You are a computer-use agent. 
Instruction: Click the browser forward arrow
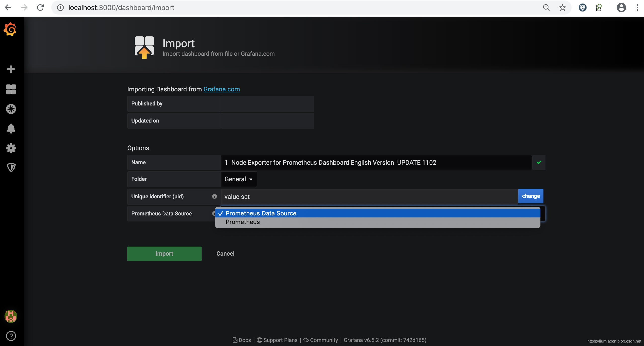pos(24,8)
